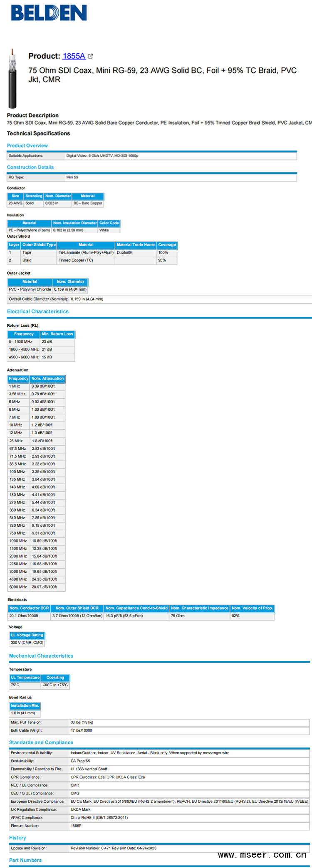Select the Construction Details section heading
Screen dimensions: 312x868
pos(30,167)
